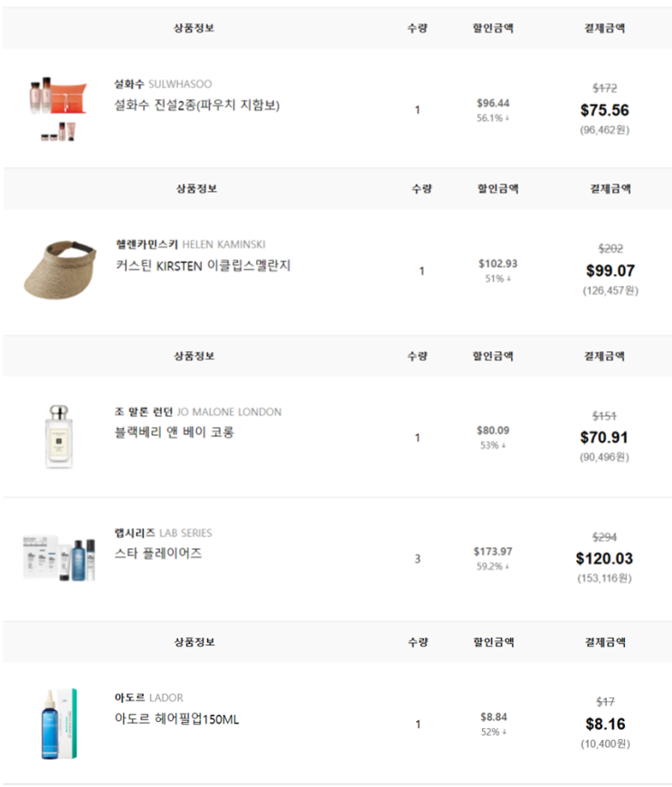Open the 설화수 진설2종 product link
The height and width of the screenshot is (787, 672).
(x=197, y=105)
